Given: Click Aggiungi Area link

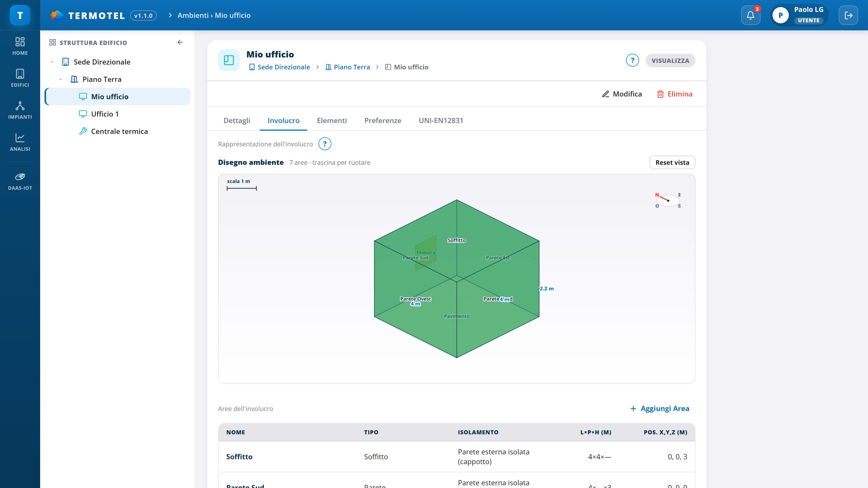Looking at the screenshot, I should pyautogui.click(x=659, y=409).
